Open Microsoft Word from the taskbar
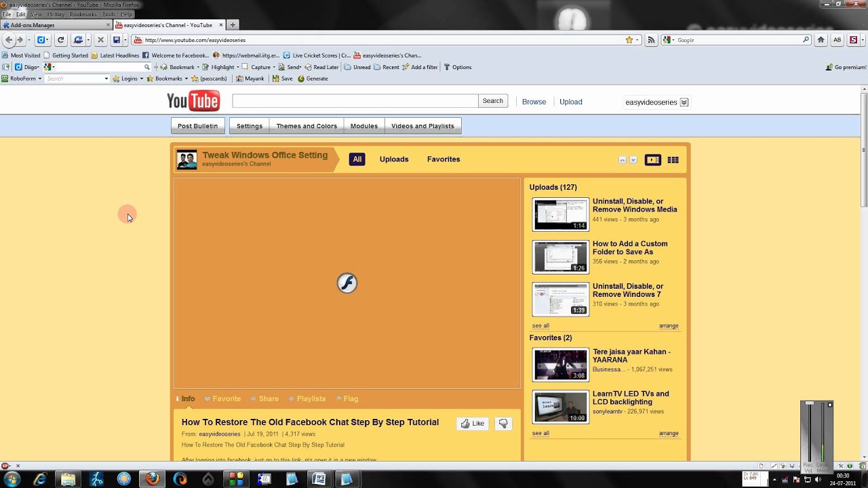Viewport: 868px width, 488px height. coord(319,479)
